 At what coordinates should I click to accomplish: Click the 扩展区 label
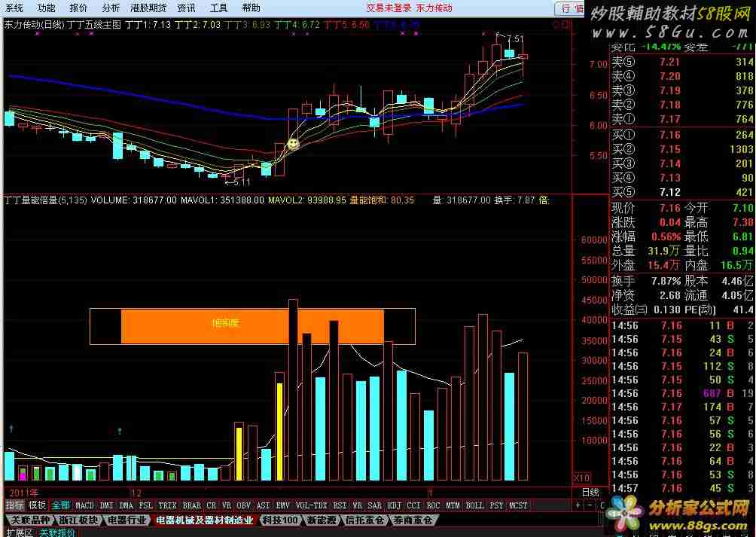20,532
